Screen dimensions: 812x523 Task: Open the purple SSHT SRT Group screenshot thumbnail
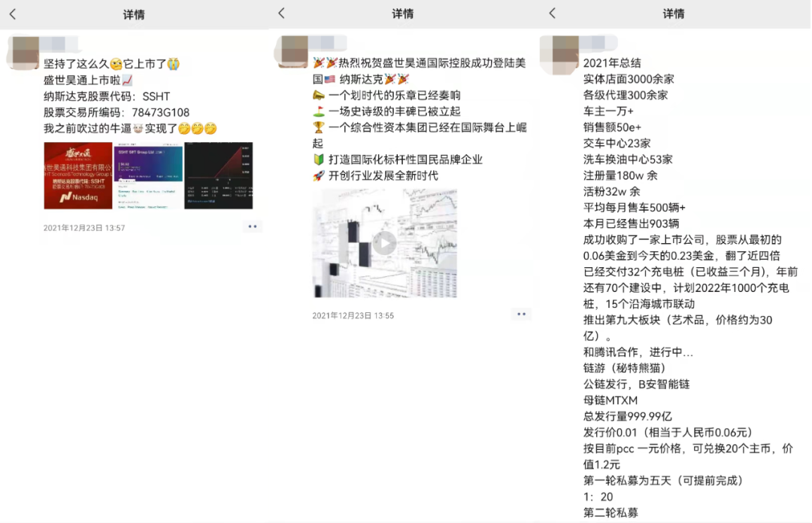[148, 176]
